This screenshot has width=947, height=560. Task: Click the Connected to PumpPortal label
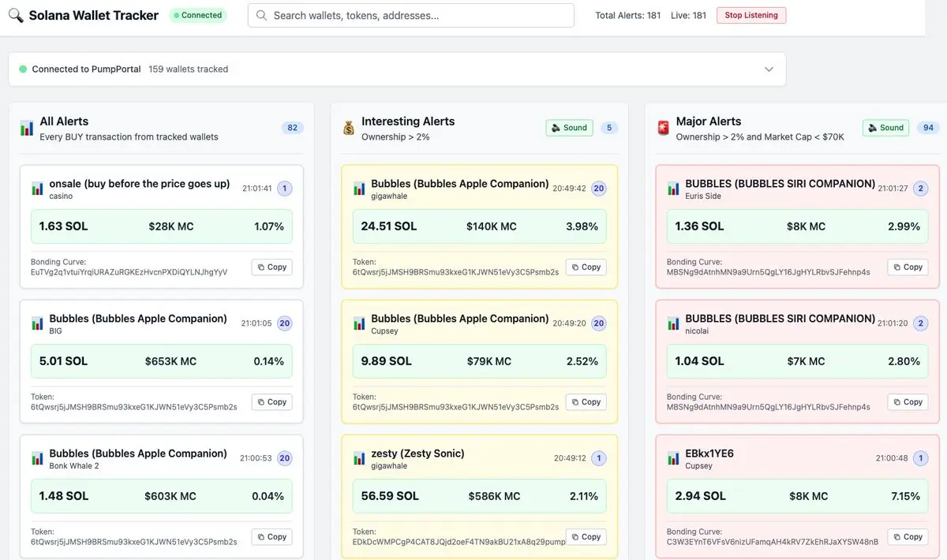(86, 69)
